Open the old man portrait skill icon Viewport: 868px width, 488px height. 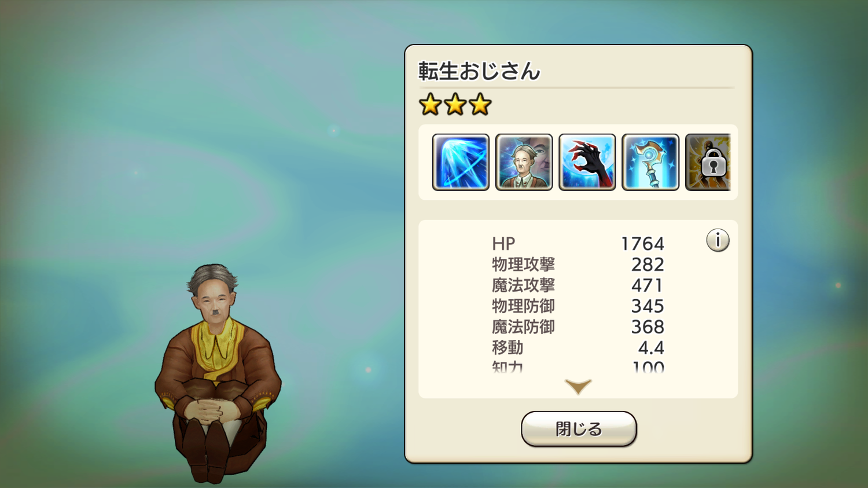pyautogui.click(x=524, y=162)
